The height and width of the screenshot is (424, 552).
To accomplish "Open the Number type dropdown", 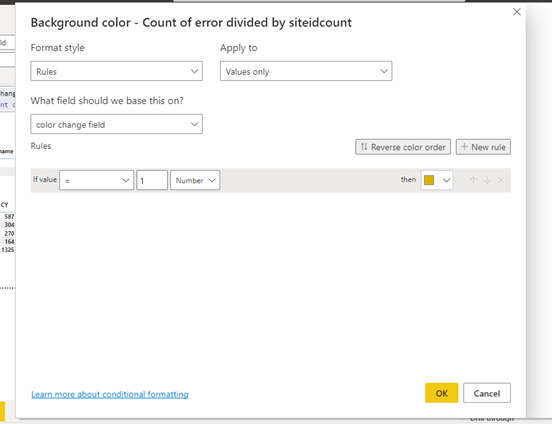I will 195,180.
